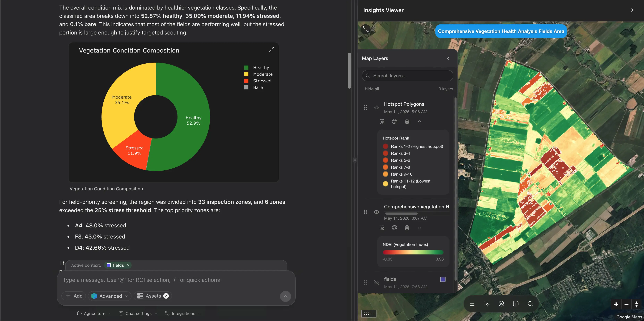Screen dimensions: 644x321
Task: Grab the Comprehensive Vegetation layer drag handle
Action: [365, 212]
